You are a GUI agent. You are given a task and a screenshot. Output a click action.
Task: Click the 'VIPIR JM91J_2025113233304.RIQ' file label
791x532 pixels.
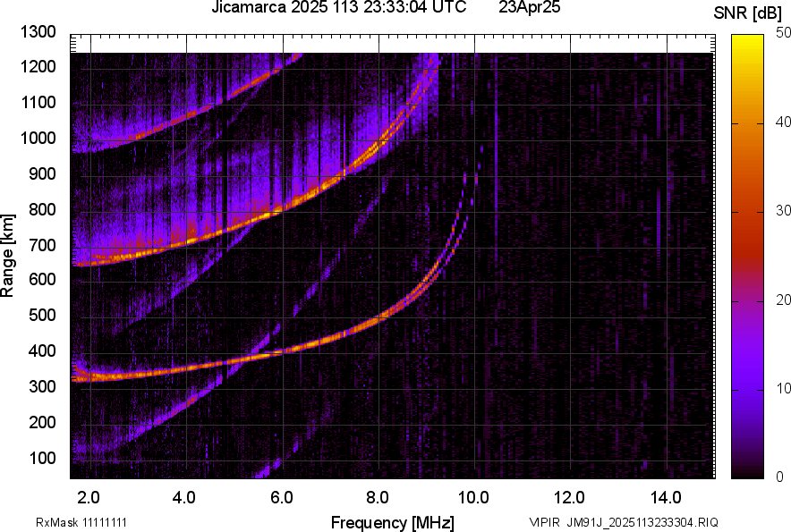pos(624,522)
